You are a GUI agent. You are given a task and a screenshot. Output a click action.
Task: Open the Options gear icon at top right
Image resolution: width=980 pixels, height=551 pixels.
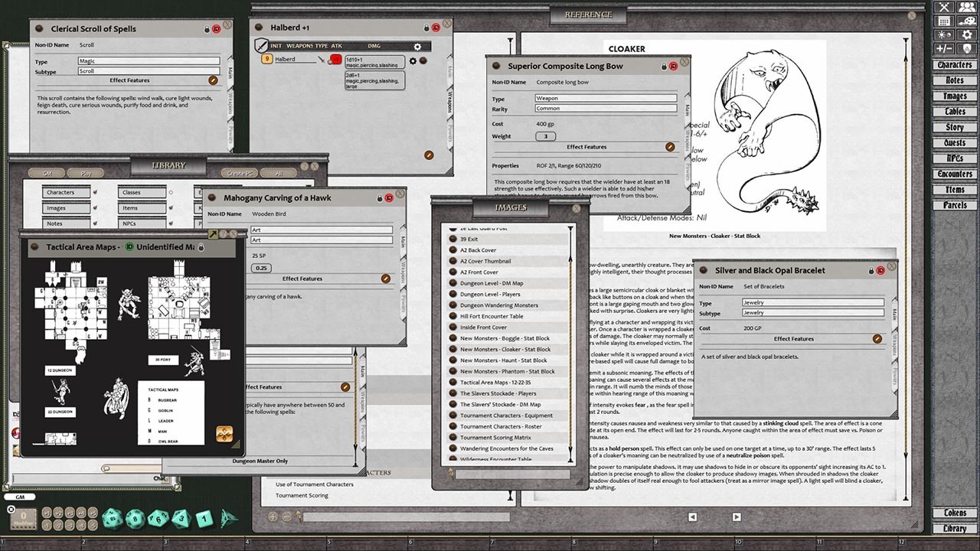[966, 34]
